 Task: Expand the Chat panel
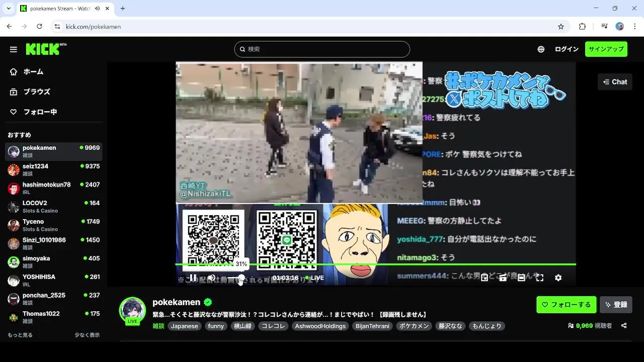tap(615, 82)
